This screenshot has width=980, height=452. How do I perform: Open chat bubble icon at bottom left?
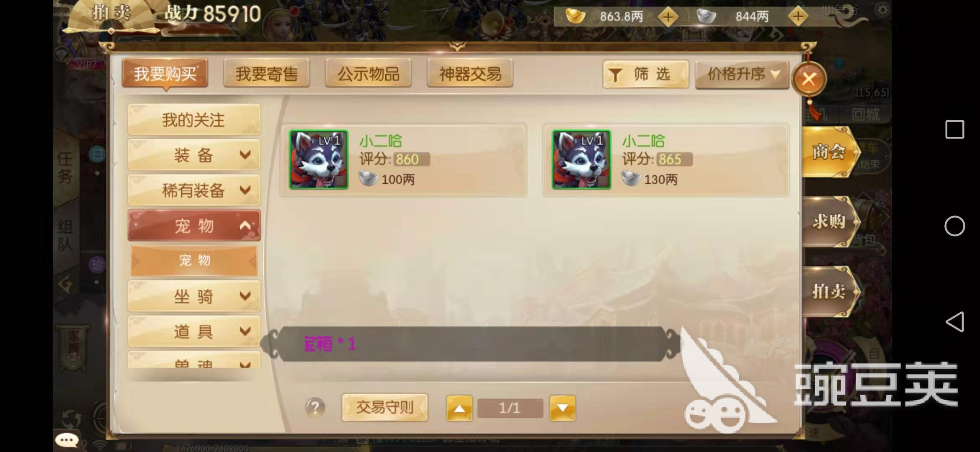click(67, 440)
